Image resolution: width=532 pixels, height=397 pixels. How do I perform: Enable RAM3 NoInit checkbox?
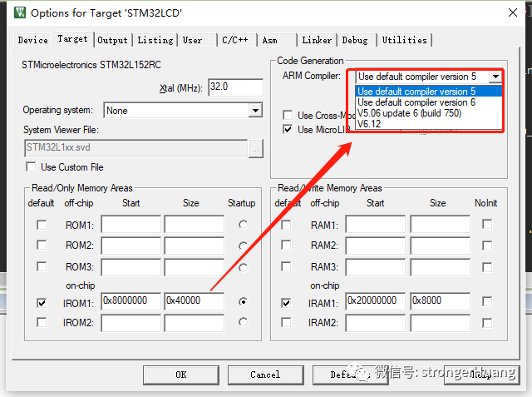pos(487,267)
